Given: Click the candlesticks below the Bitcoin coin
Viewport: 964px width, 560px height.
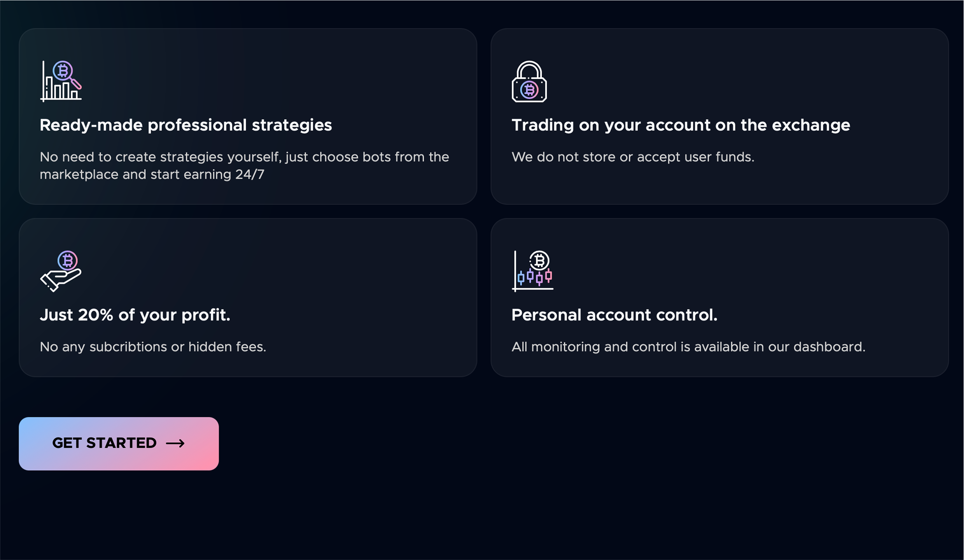Looking at the screenshot, I should click(535, 277).
